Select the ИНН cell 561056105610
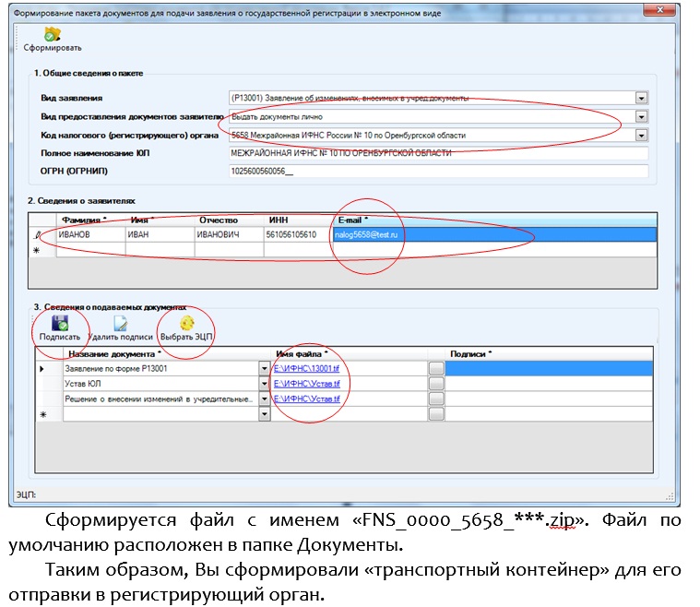 click(298, 234)
